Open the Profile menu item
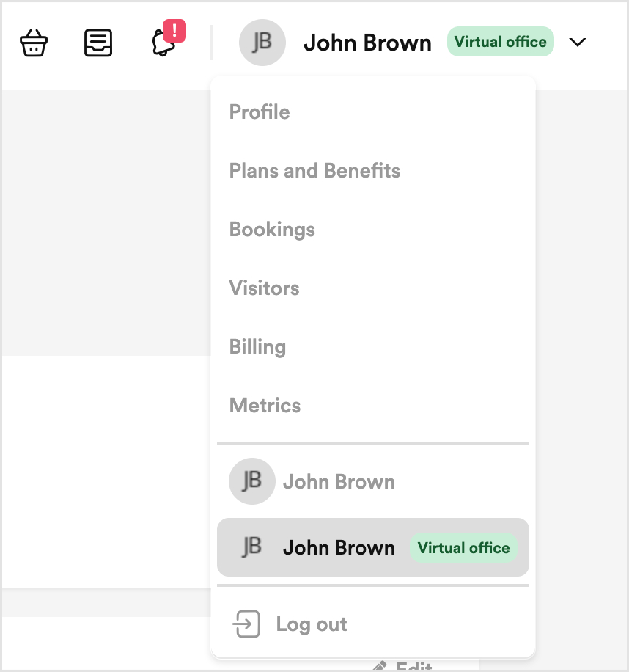This screenshot has width=629, height=672. (260, 112)
